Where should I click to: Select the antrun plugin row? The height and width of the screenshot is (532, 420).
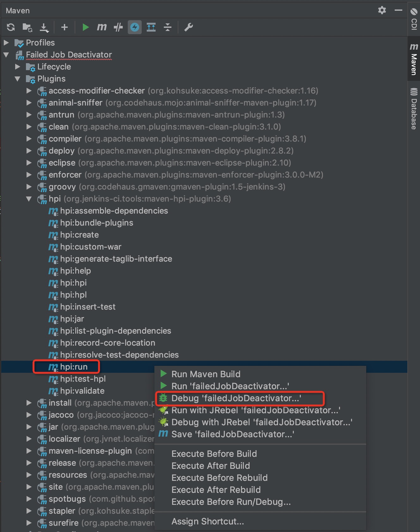point(161,115)
